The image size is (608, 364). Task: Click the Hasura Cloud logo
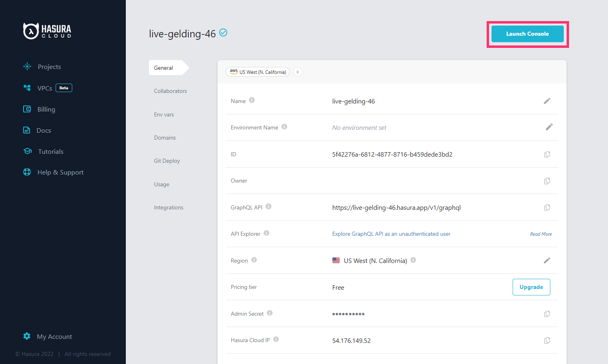click(x=47, y=30)
